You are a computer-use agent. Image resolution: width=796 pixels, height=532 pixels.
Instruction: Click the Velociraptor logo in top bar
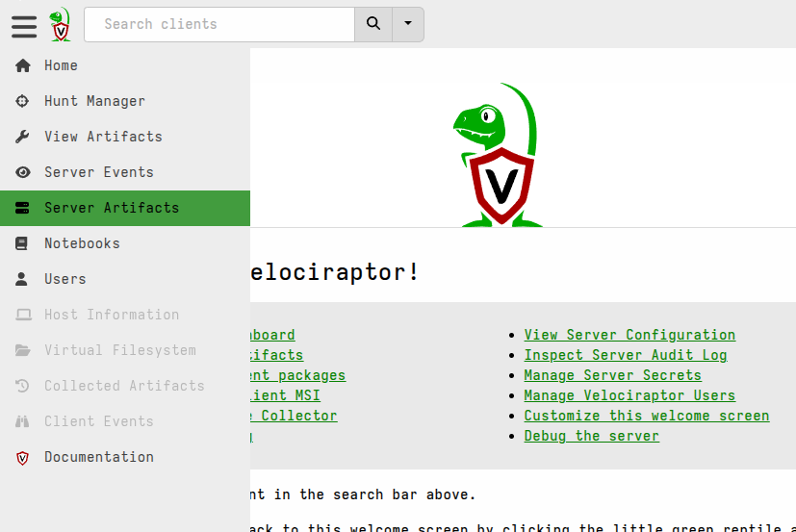(x=61, y=25)
